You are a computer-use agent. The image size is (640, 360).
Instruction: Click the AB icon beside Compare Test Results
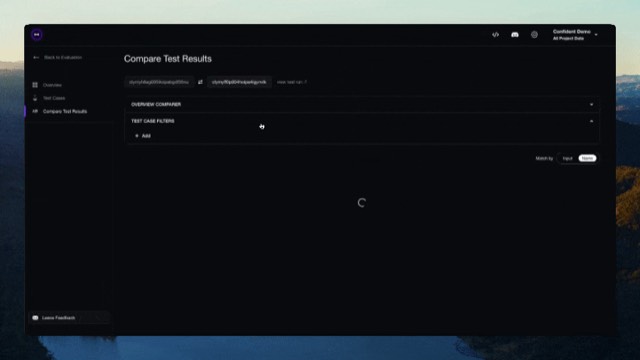pos(35,111)
